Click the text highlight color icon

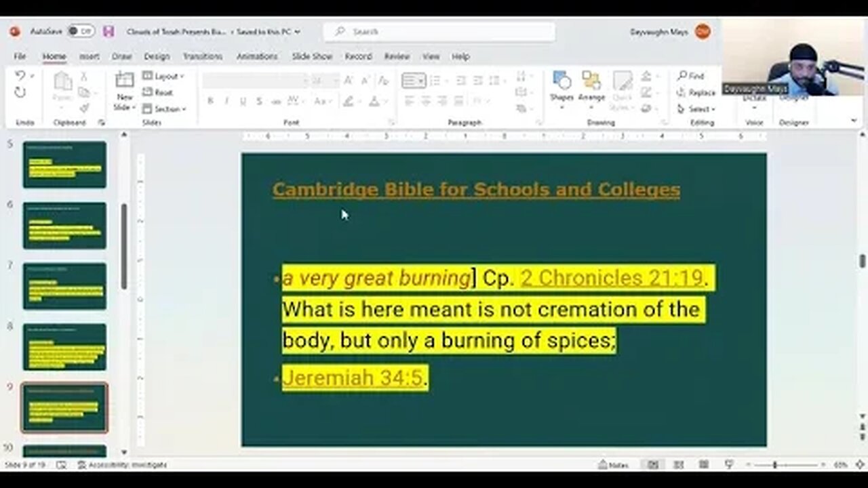(349, 102)
